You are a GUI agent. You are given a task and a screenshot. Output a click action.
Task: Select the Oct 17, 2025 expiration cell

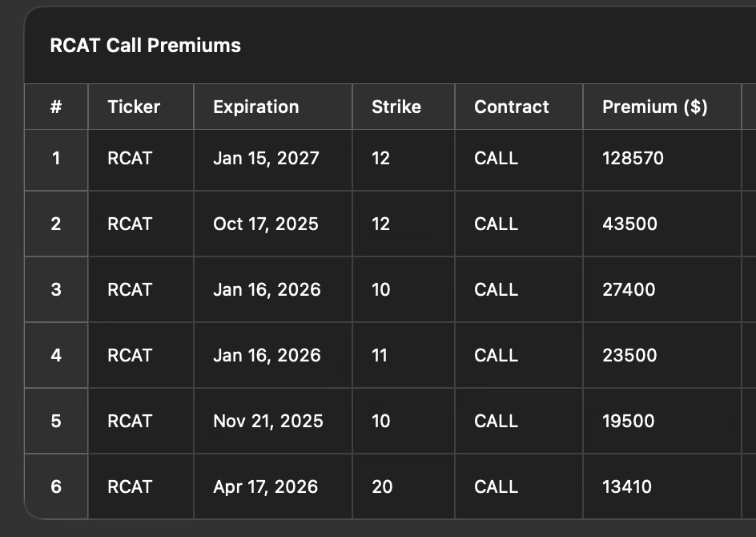(x=266, y=224)
